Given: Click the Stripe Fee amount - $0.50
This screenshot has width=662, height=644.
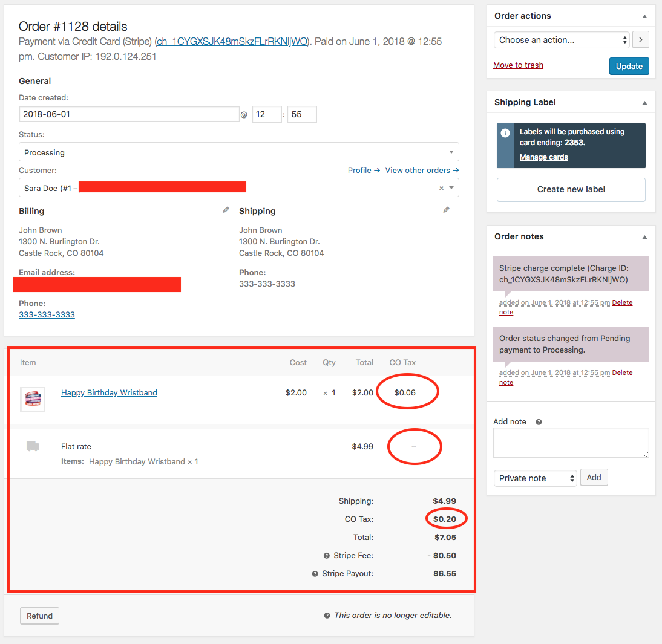Looking at the screenshot, I should (x=442, y=555).
